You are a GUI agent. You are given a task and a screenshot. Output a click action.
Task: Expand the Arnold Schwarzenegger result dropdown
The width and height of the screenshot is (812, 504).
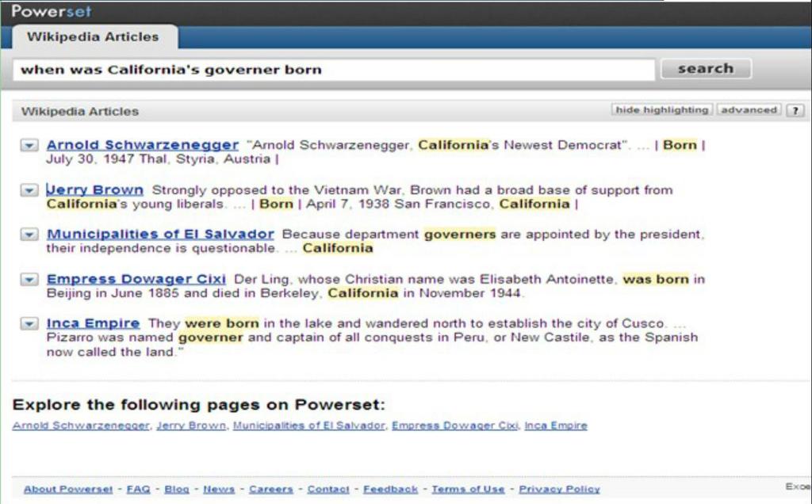[x=29, y=145]
